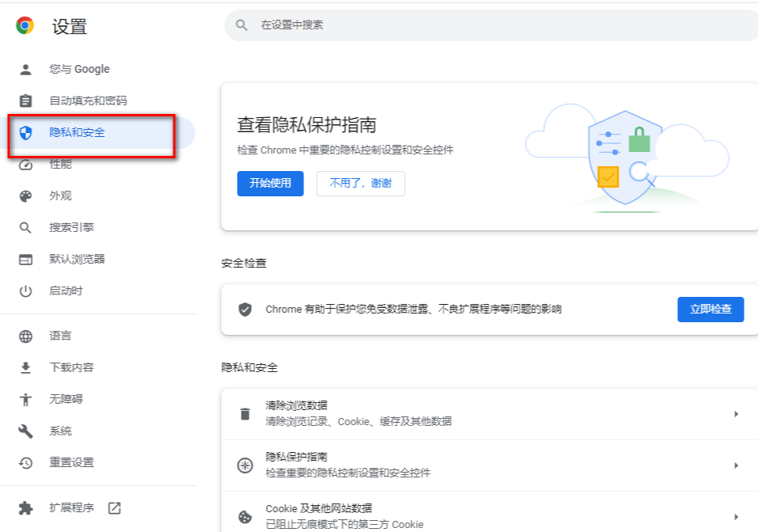
Task: Click the Chrome logo icon
Action: pos(25,25)
